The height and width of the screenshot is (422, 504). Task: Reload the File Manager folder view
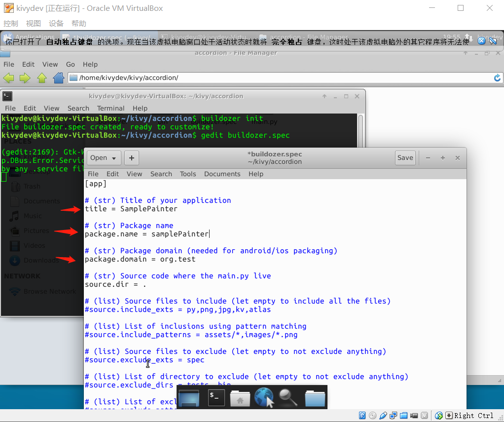point(497,78)
